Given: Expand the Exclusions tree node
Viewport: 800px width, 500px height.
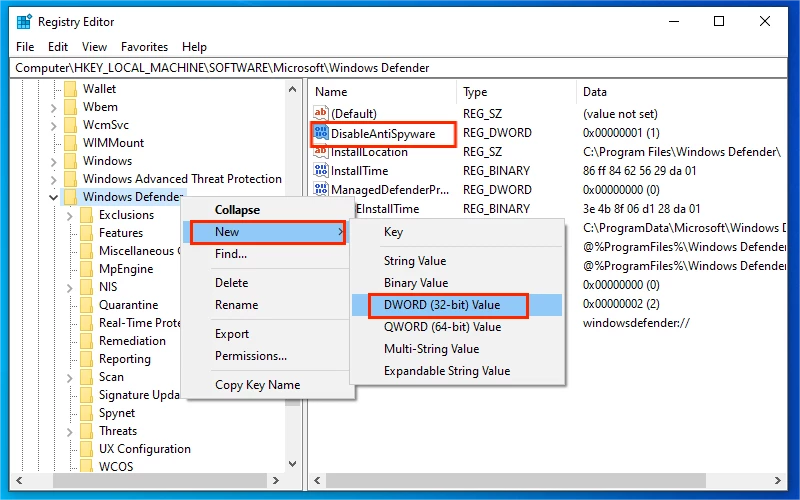Looking at the screenshot, I should (x=69, y=216).
